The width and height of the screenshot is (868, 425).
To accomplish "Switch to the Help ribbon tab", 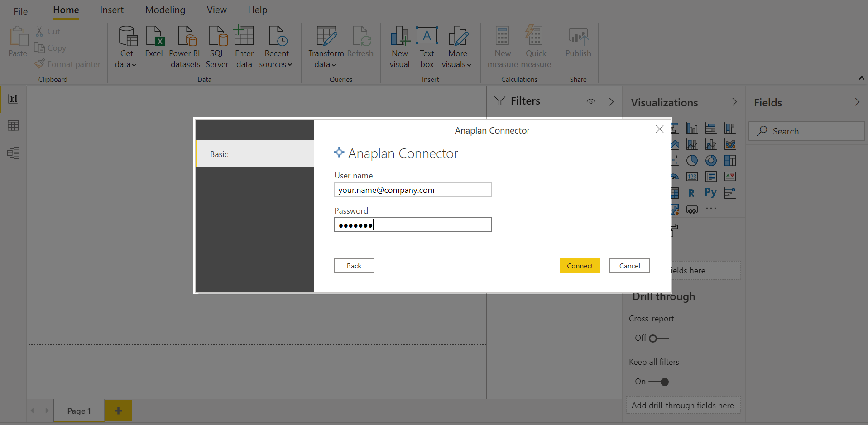I will [258, 10].
